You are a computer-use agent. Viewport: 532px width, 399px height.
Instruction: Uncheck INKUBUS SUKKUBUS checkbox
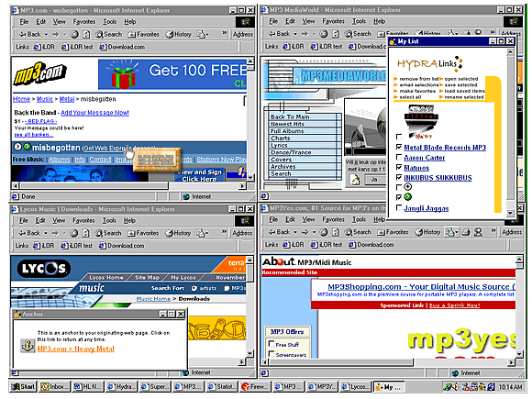point(399,177)
